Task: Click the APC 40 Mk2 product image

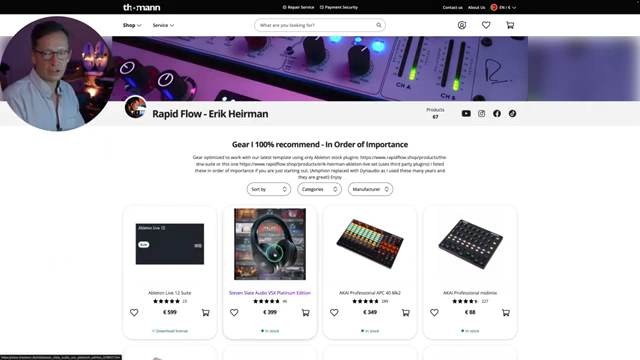Action: pyautogui.click(x=370, y=244)
